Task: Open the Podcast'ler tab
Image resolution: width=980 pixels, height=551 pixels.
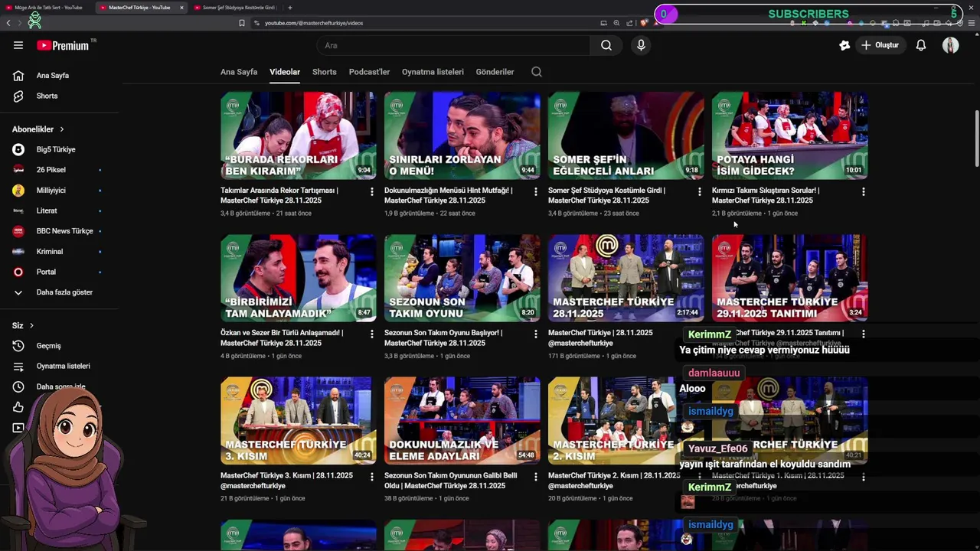Action: 369,72
